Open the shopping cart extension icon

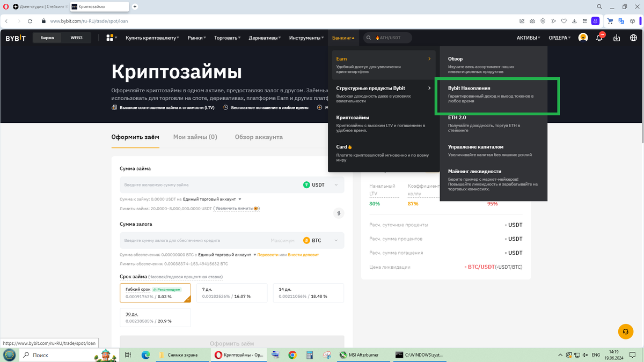(610, 21)
